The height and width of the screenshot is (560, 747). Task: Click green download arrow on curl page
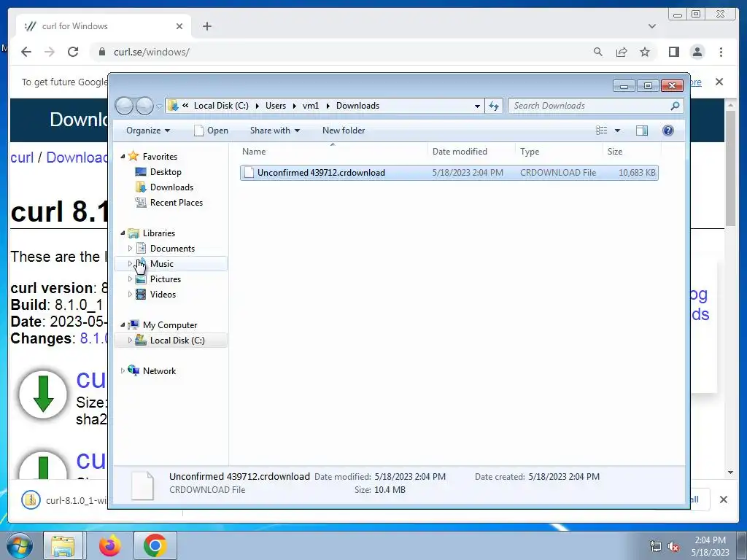click(x=43, y=394)
